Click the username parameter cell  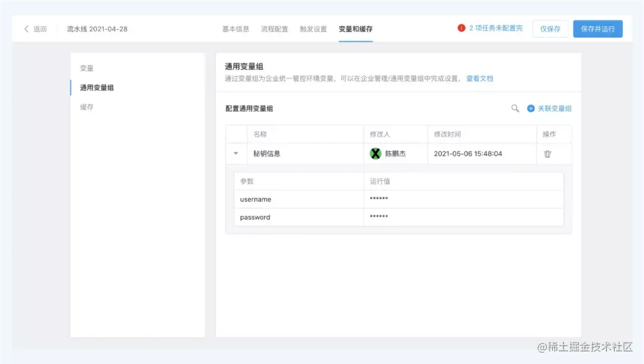click(299, 199)
